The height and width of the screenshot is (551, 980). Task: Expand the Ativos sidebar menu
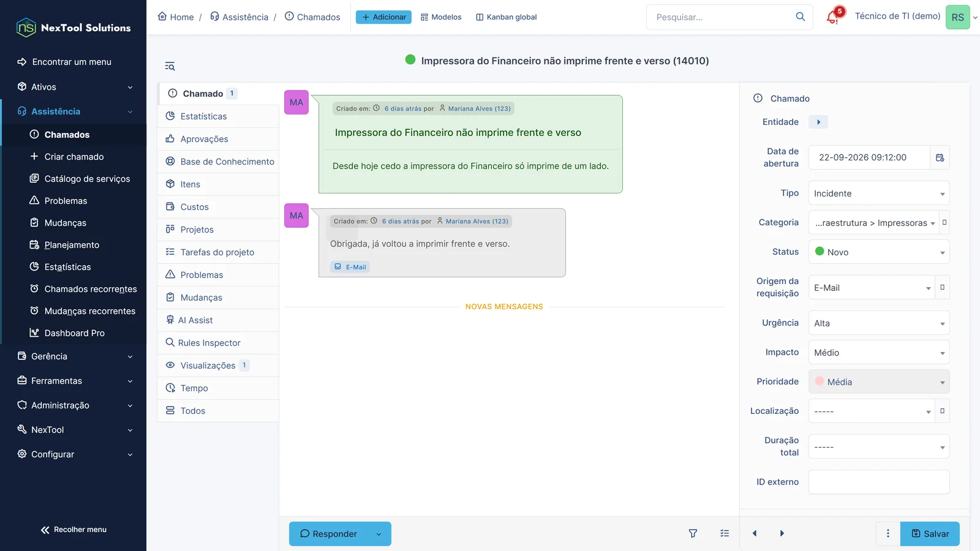pos(73,87)
